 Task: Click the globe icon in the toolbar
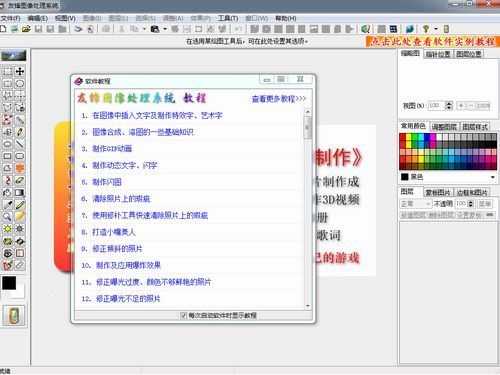(x=366, y=29)
